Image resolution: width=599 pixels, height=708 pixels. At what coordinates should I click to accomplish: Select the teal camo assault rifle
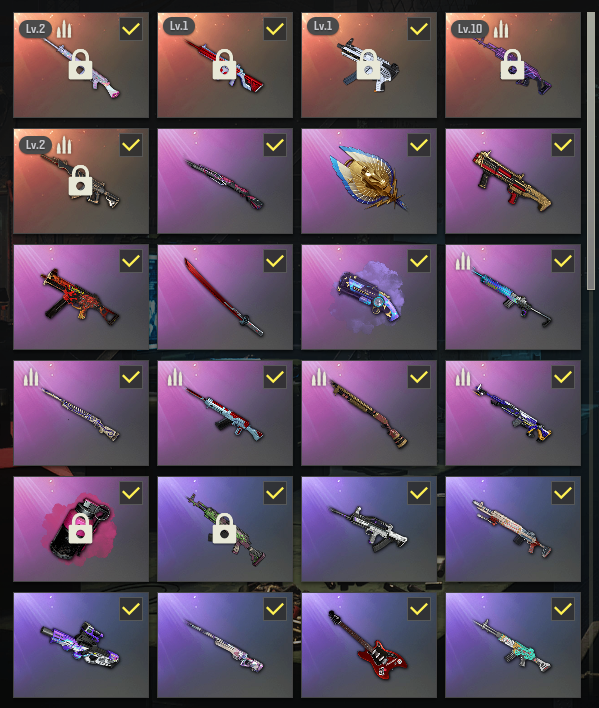(x=513, y=645)
